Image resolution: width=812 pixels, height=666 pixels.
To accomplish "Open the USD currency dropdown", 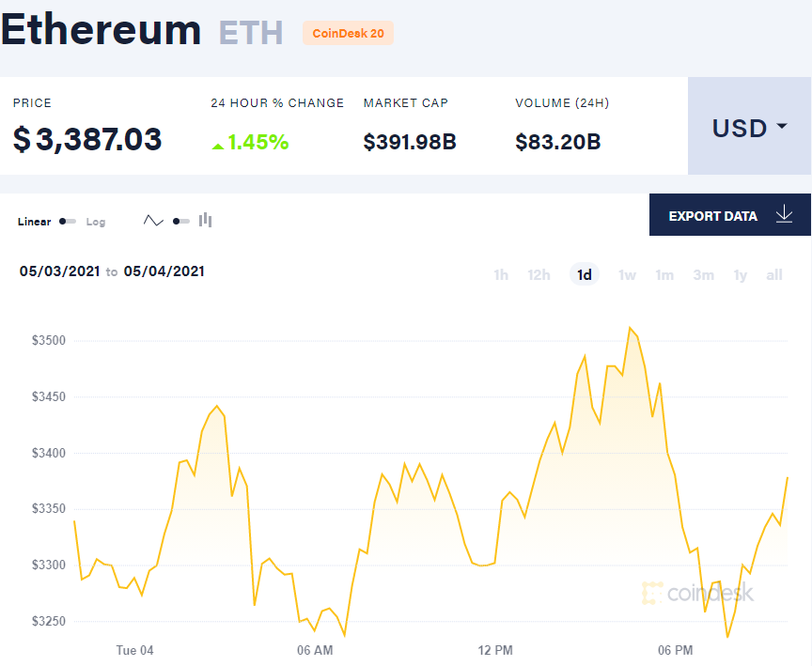I will coord(749,128).
